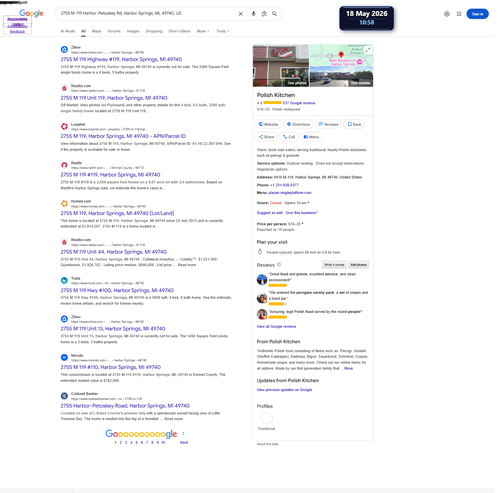
Task: Share Polish Kitchen listing
Action: (267, 137)
